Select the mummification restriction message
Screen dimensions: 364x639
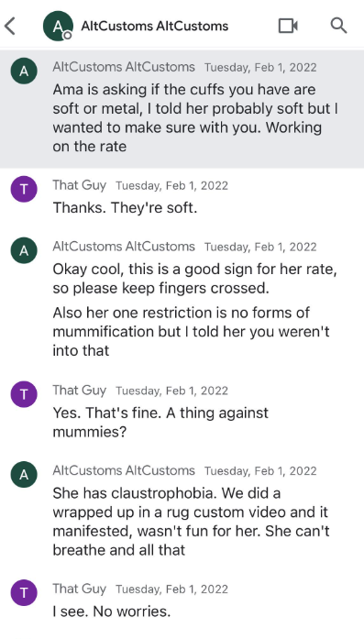191,332
